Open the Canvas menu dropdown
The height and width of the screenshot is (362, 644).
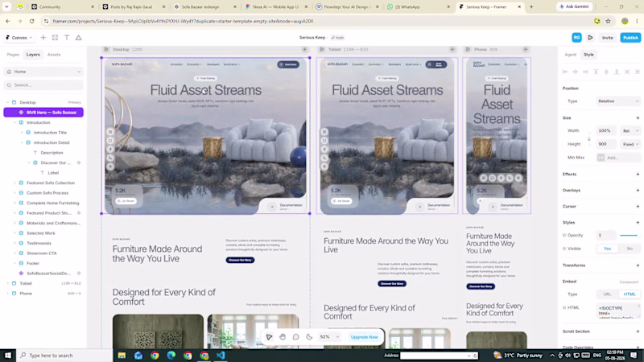[19, 38]
